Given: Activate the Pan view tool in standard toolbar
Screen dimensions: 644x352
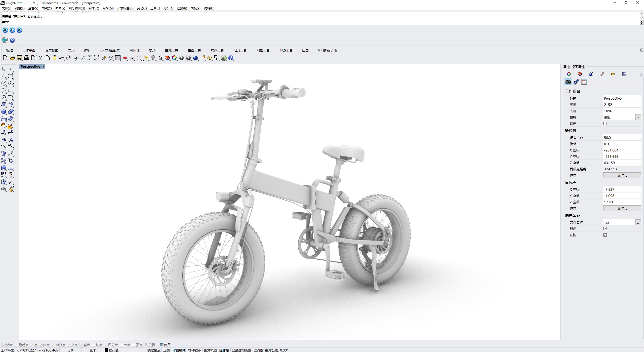Looking at the screenshot, I should tap(68, 58).
